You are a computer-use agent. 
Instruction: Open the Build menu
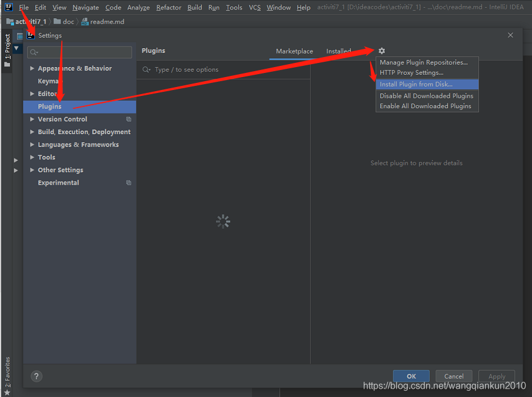tap(194, 7)
